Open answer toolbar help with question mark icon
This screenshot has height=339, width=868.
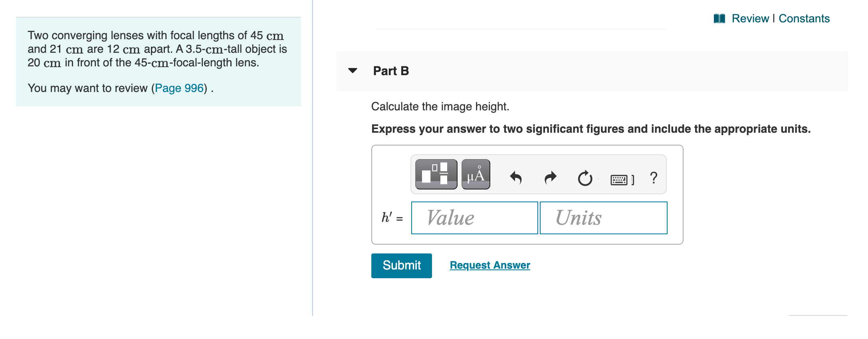click(x=652, y=177)
